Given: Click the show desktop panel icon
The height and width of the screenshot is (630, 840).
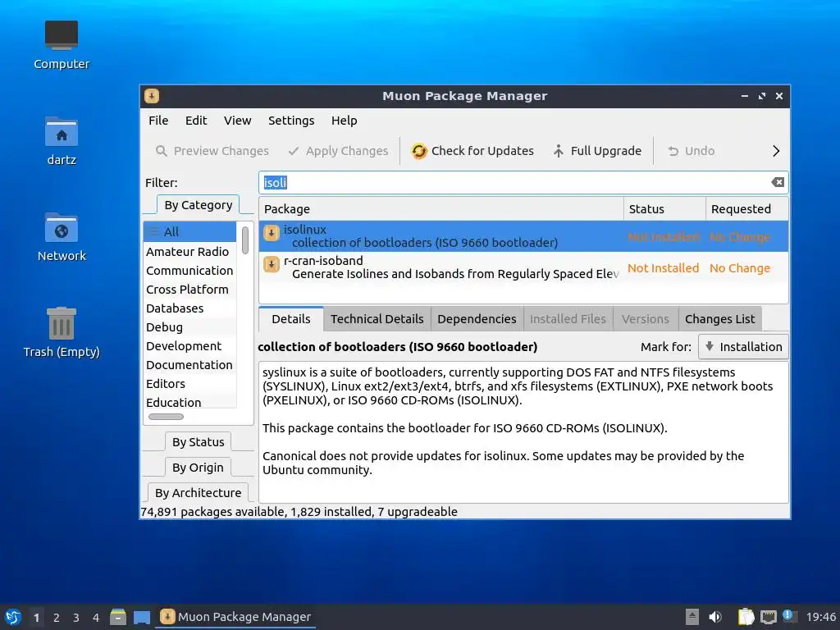Looking at the screenshot, I should (141, 617).
